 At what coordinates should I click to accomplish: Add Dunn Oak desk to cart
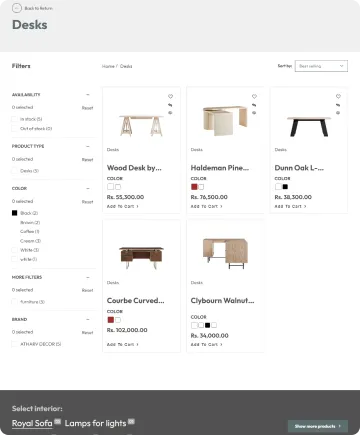click(x=290, y=206)
